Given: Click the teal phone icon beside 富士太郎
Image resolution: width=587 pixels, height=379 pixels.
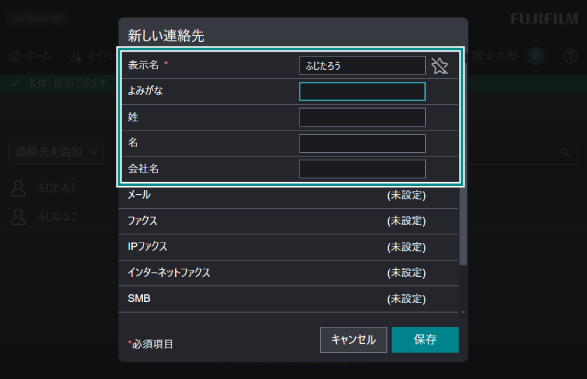Looking at the screenshot, I should tap(536, 56).
